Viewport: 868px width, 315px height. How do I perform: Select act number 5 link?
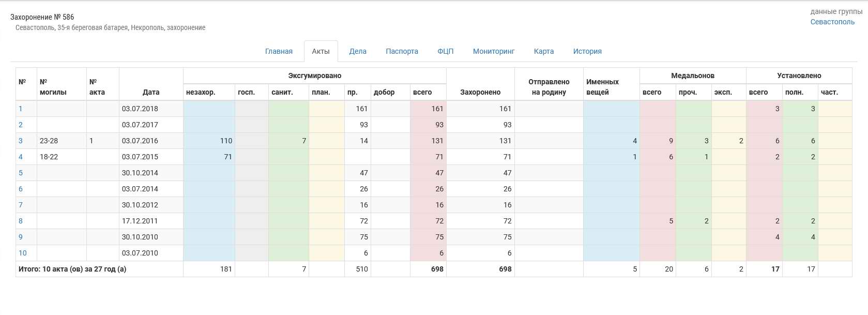(x=21, y=173)
